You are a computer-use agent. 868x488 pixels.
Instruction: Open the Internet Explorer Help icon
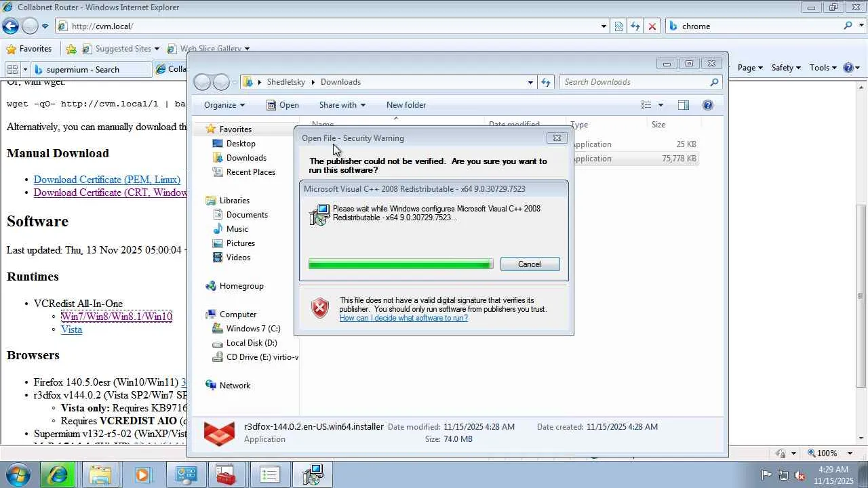[848, 68]
